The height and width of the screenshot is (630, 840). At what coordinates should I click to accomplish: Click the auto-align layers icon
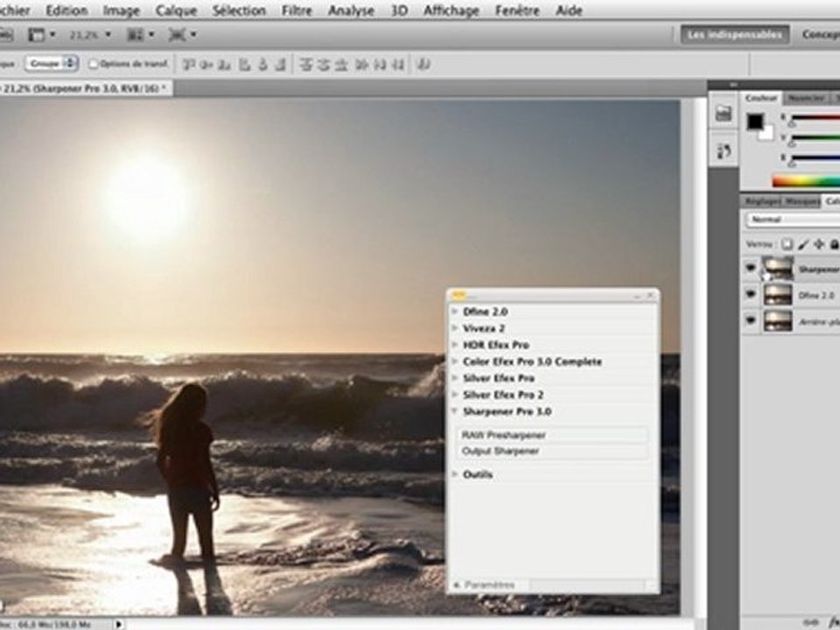pyautogui.click(x=423, y=65)
